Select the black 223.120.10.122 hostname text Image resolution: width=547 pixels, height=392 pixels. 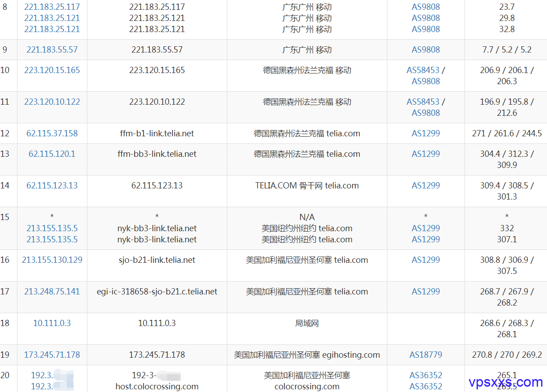(157, 102)
